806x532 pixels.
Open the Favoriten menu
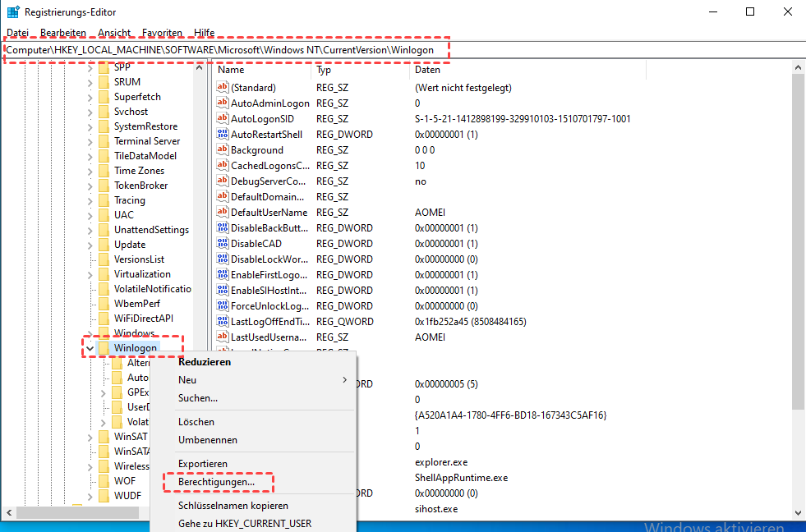(x=162, y=33)
